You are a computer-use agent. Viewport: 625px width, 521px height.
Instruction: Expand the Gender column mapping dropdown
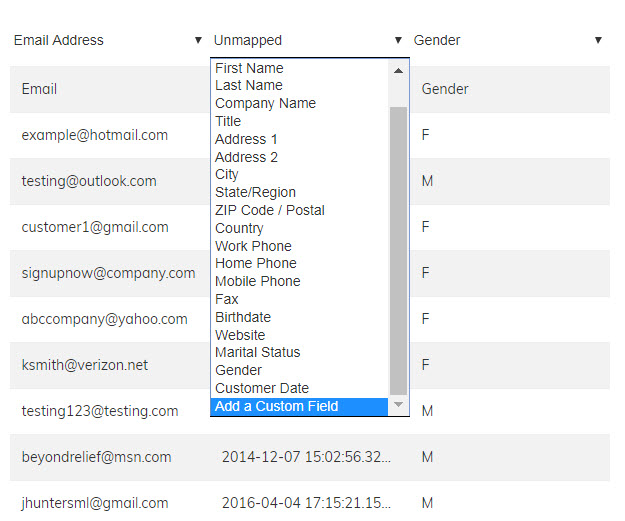(507, 40)
